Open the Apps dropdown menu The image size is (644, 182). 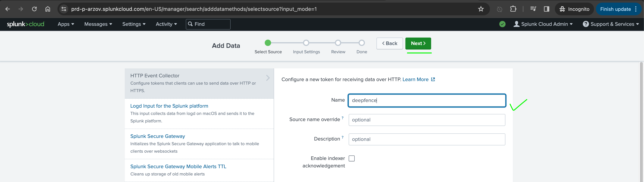point(66,24)
